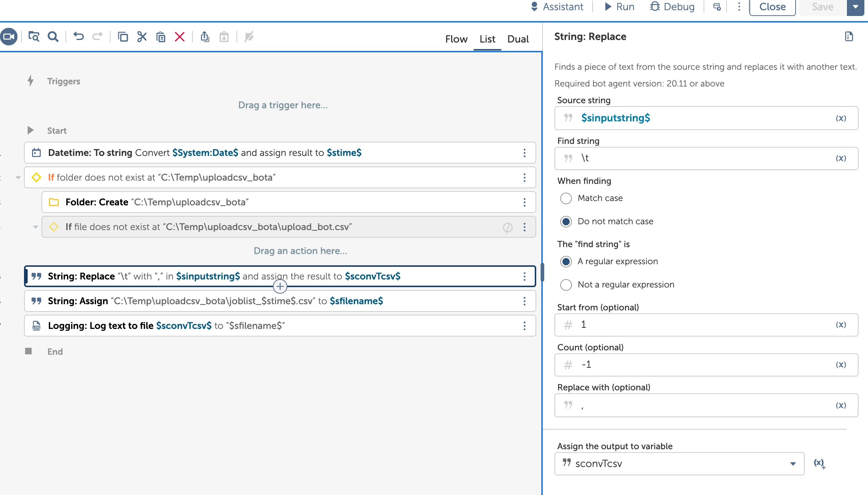Click the Save button
Image resolution: width=868 pixels, height=495 pixels.
[x=823, y=7]
